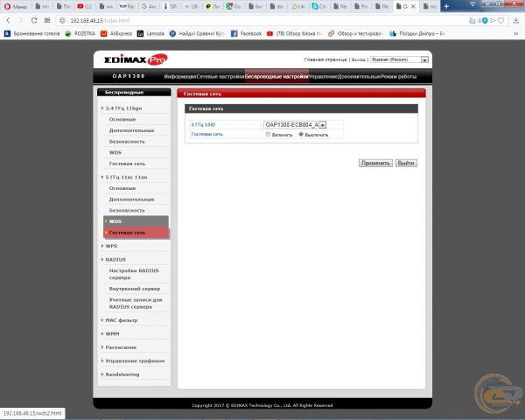
Task: Open the speed dial grid icon
Action: tap(47, 20)
